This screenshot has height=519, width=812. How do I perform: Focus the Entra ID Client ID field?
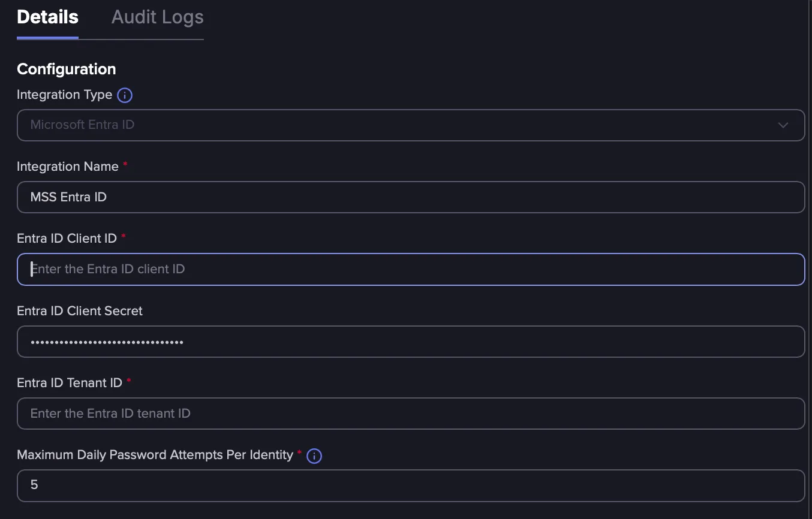[411, 269]
